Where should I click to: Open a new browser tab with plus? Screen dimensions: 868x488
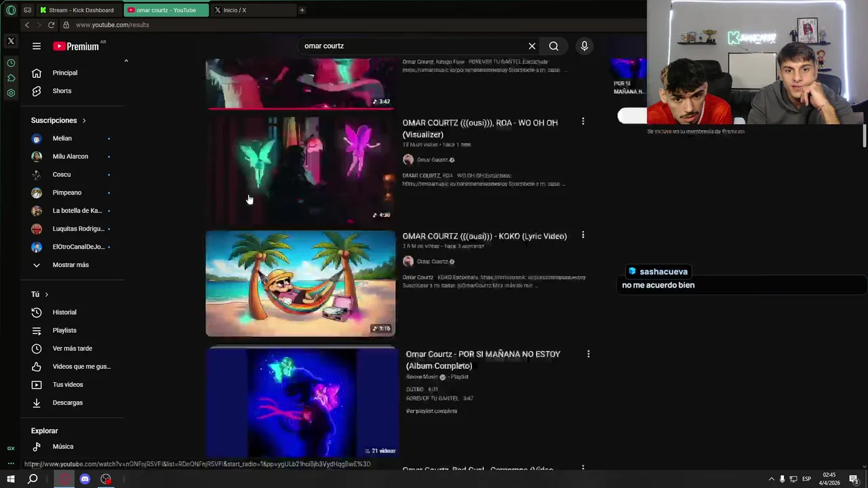pyautogui.click(x=302, y=10)
